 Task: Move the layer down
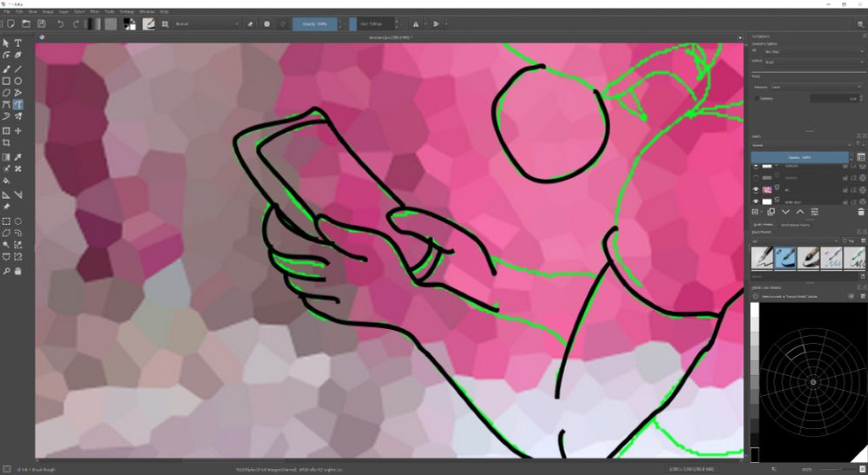786,212
